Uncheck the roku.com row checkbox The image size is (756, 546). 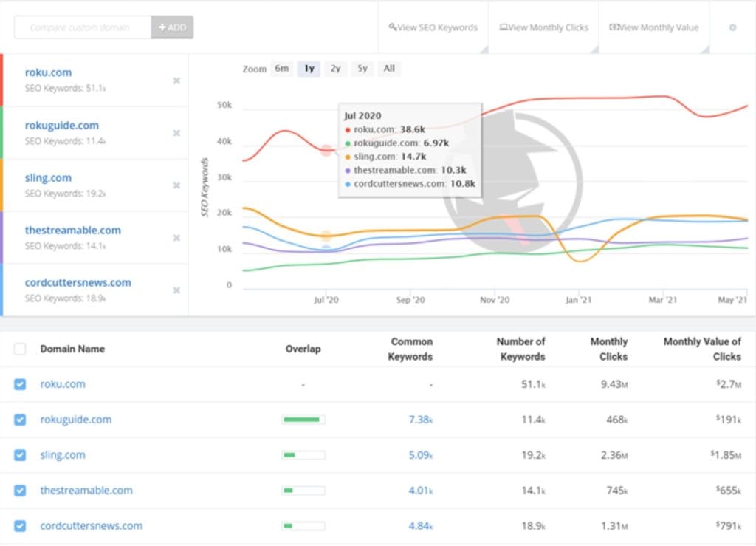pyautogui.click(x=20, y=384)
